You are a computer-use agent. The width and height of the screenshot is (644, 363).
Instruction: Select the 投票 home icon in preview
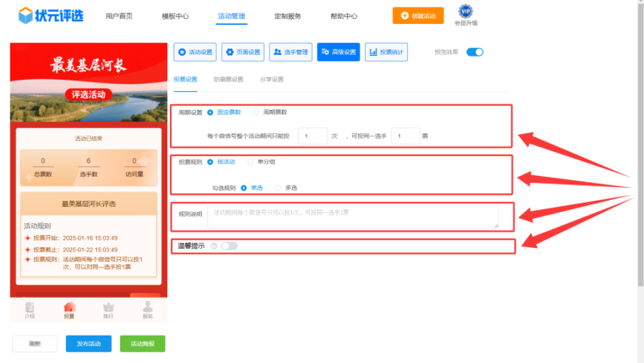70,308
